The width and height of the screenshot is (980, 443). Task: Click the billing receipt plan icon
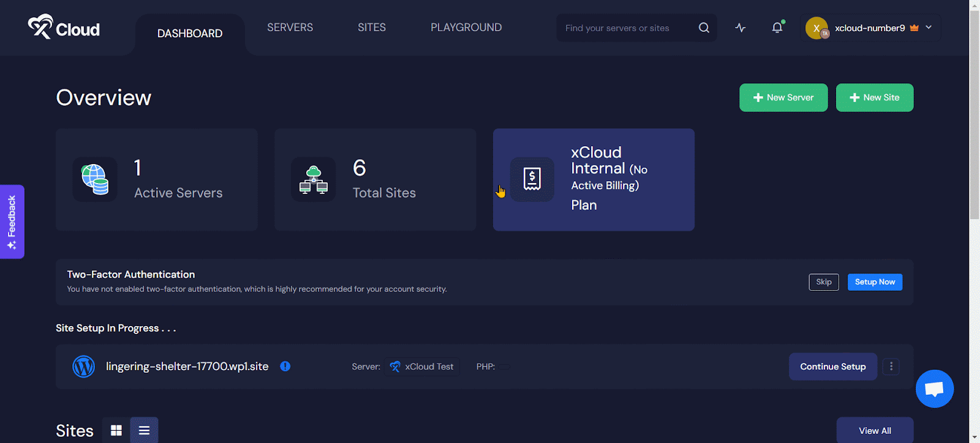tap(532, 179)
